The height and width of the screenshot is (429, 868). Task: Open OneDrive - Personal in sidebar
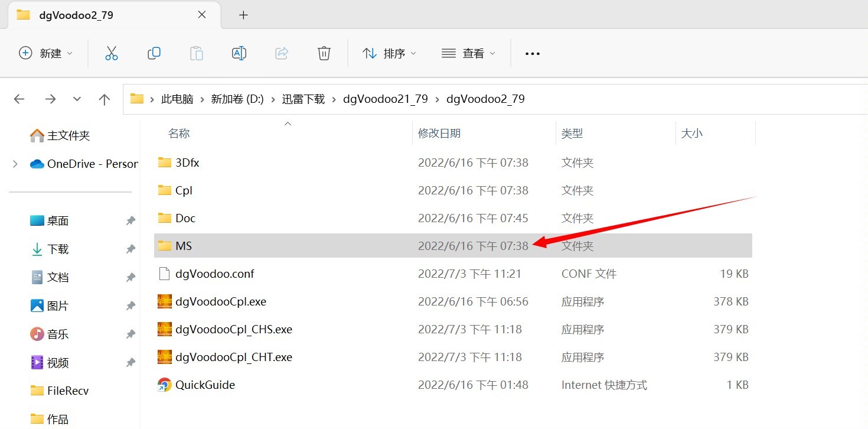coord(84,164)
